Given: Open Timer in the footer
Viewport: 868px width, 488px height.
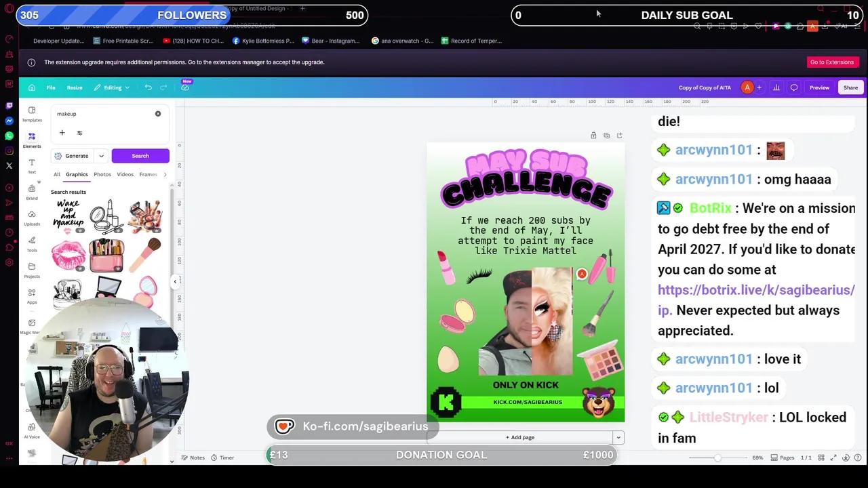Looking at the screenshot, I should [222, 457].
